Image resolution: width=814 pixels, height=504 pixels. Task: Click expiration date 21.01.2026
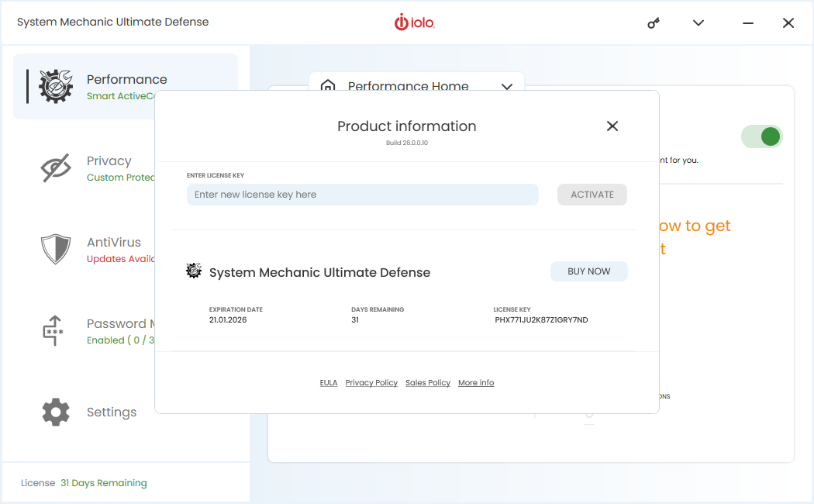coord(228,319)
